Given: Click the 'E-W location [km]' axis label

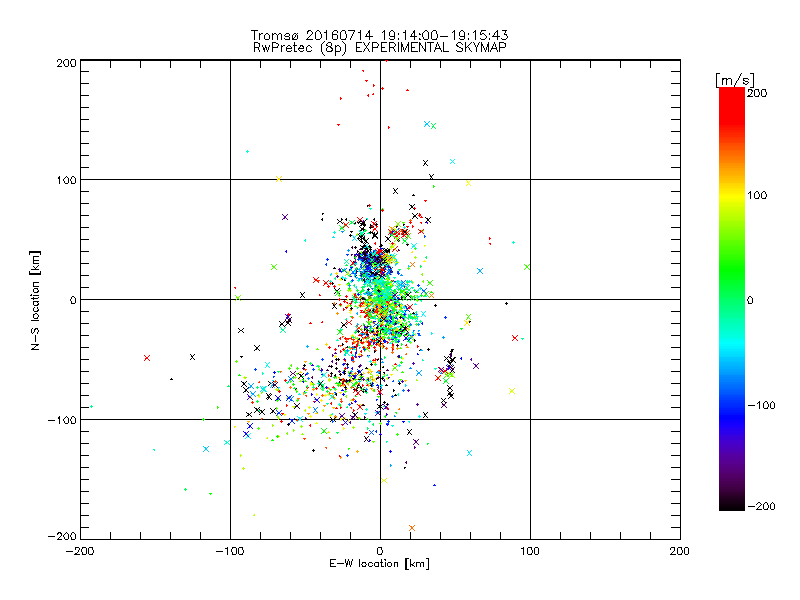Looking at the screenshot, I should [x=379, y=564].
